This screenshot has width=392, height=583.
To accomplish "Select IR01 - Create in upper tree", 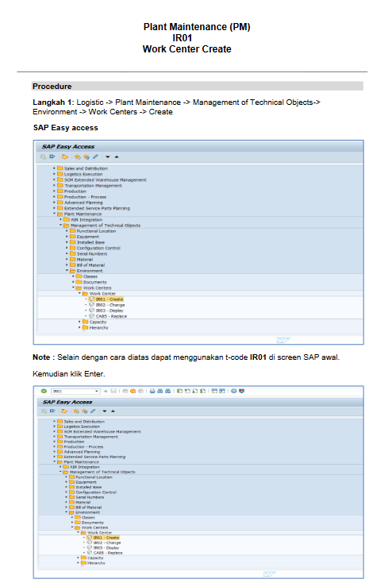I will pyautogui.click(x=106, y=299).
